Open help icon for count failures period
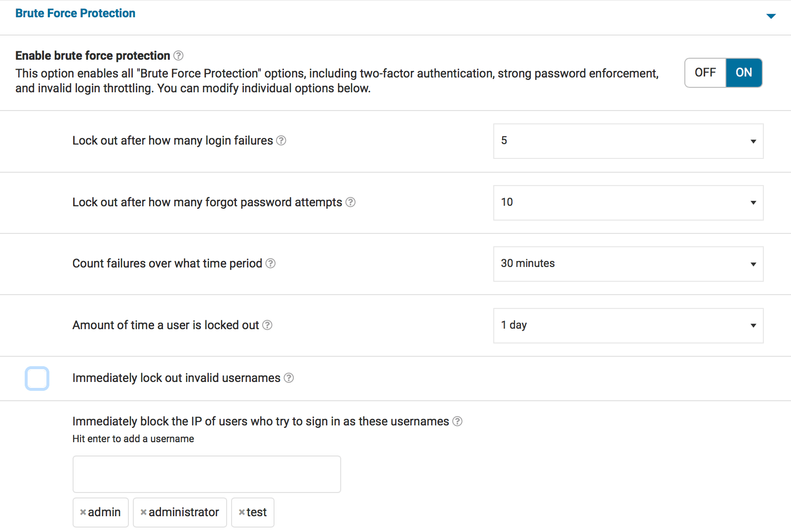The width and height of the screenshot is (791, 532). click(x=271, y=264)
